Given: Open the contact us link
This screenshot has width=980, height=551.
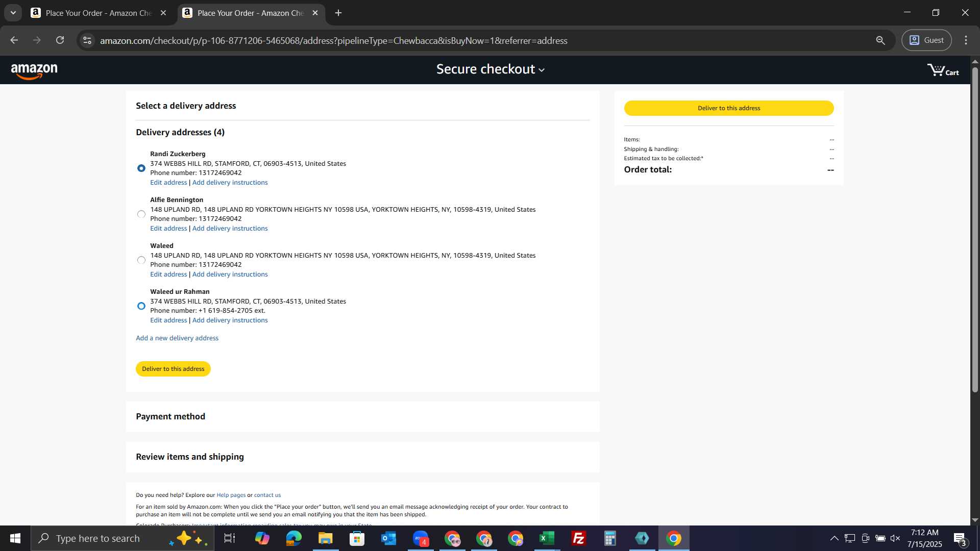Looking at the screenshot, I should [x=267, y=495].
